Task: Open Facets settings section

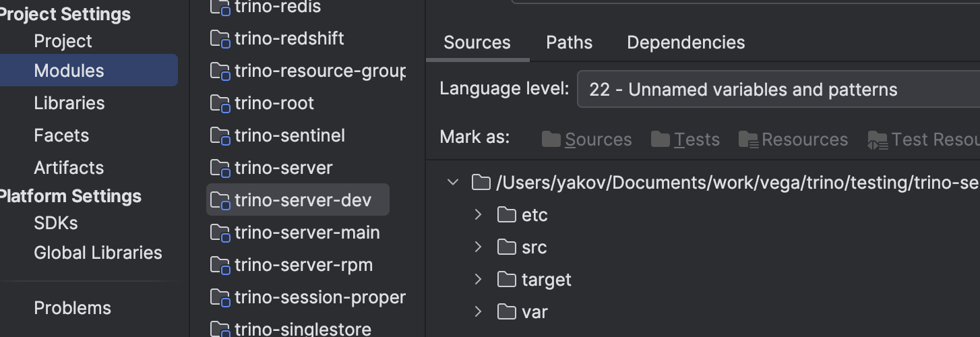Action: [x=61, y=135]
